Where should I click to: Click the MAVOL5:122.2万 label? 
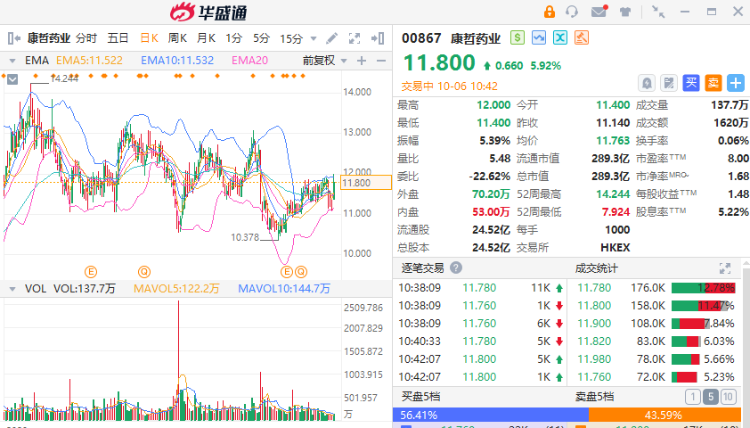tap(176, 289)
